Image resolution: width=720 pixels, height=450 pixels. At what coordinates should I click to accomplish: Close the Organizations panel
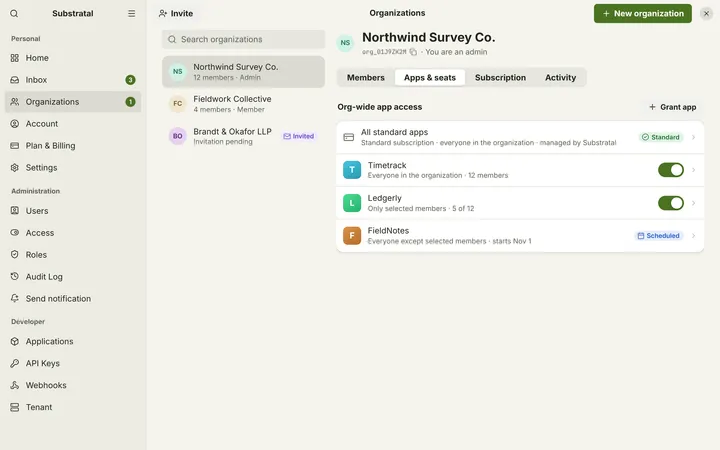point(706,14)
